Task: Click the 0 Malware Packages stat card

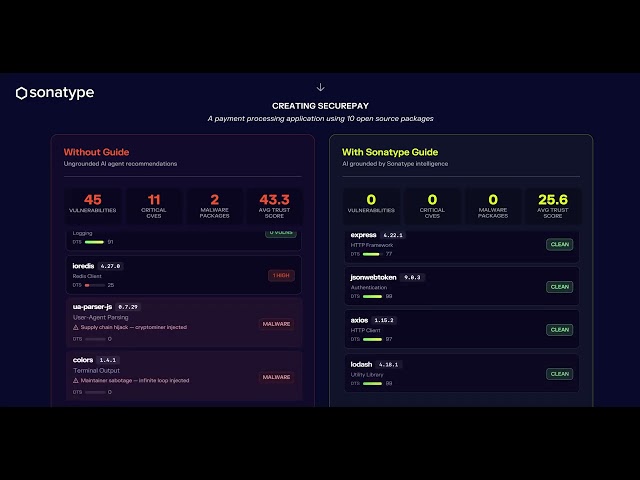Action: pos(493,206)
